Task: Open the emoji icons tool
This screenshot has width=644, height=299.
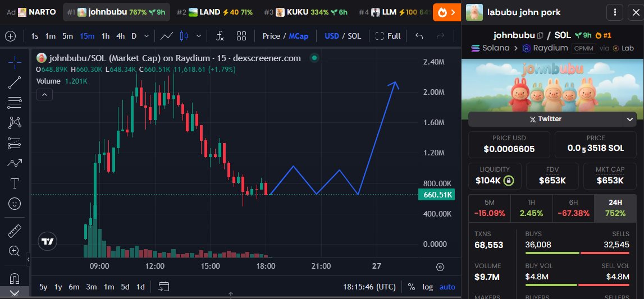Action: pos(15,204)
